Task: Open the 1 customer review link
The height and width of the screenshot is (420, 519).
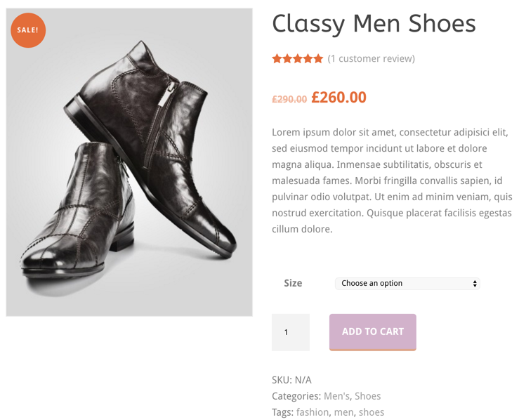Action: tap(372, 59)
